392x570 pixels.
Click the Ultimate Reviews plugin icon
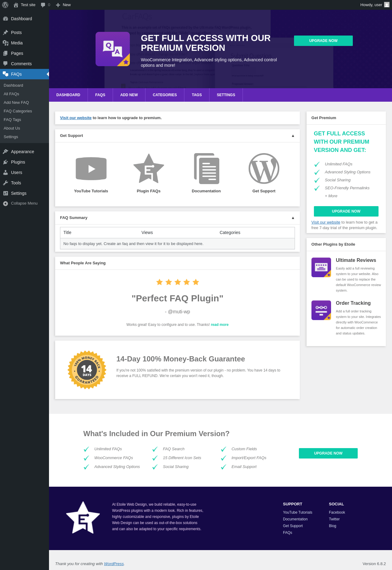click(x=321, y=267)
